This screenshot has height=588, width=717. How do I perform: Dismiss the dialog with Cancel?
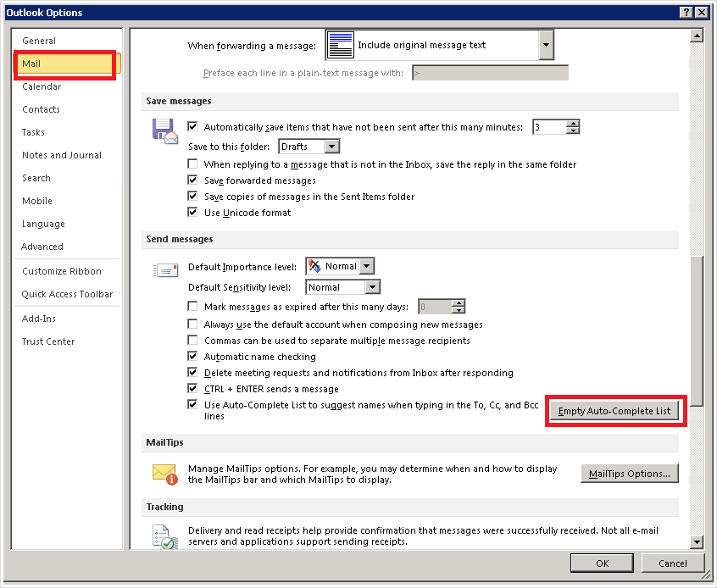pyautogui.click(x=673, y=563)
